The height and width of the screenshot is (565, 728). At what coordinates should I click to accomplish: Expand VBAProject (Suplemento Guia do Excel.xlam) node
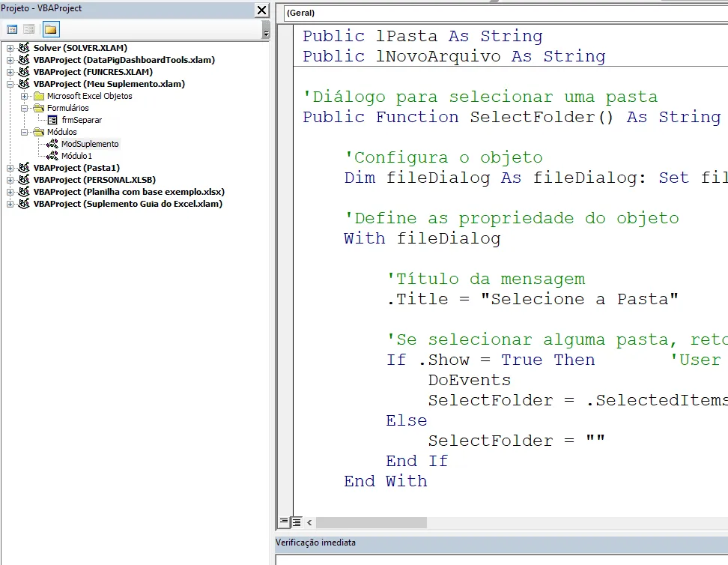[10, 204]
